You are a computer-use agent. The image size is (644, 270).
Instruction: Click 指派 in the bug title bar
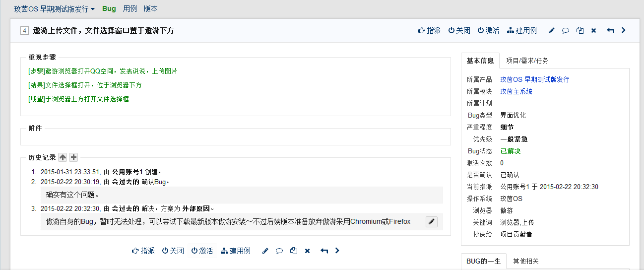429,31
